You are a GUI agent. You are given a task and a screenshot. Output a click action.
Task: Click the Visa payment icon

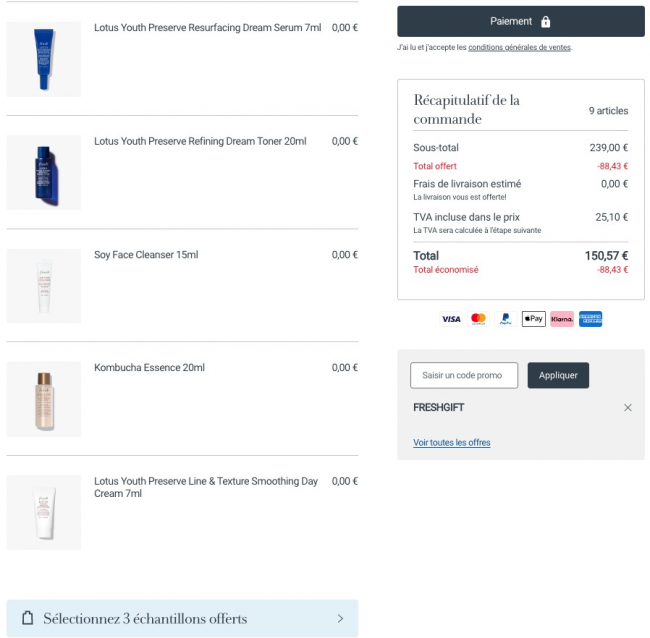(x=451, y=319)
